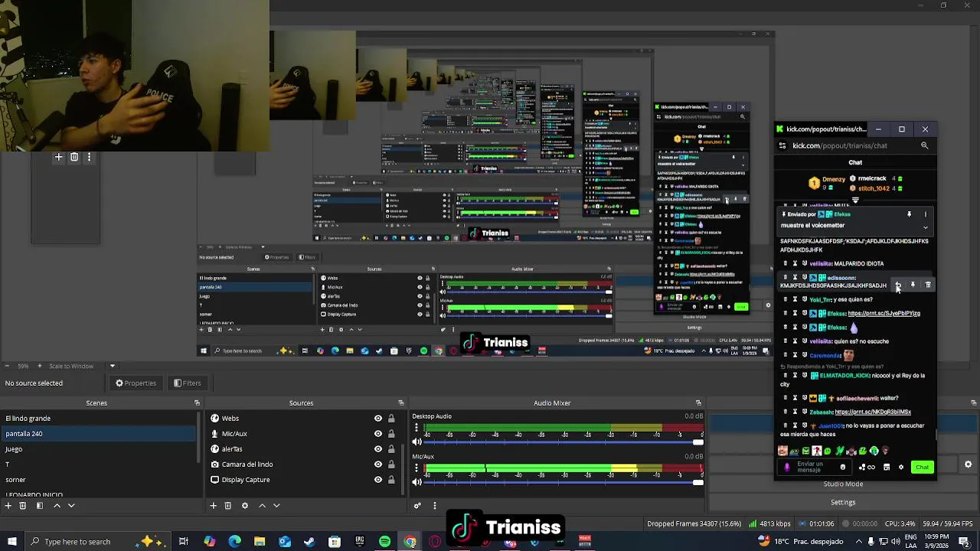Select the sorner scene

(x=99, y=480)
